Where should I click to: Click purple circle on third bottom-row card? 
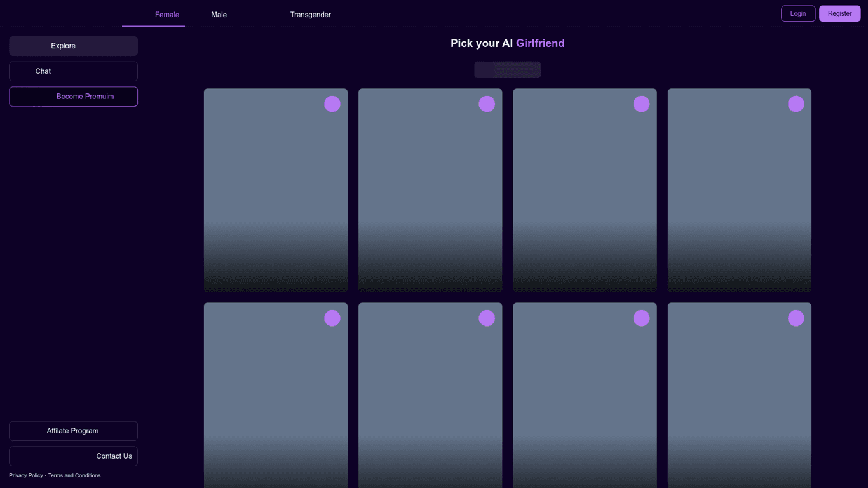641,318
